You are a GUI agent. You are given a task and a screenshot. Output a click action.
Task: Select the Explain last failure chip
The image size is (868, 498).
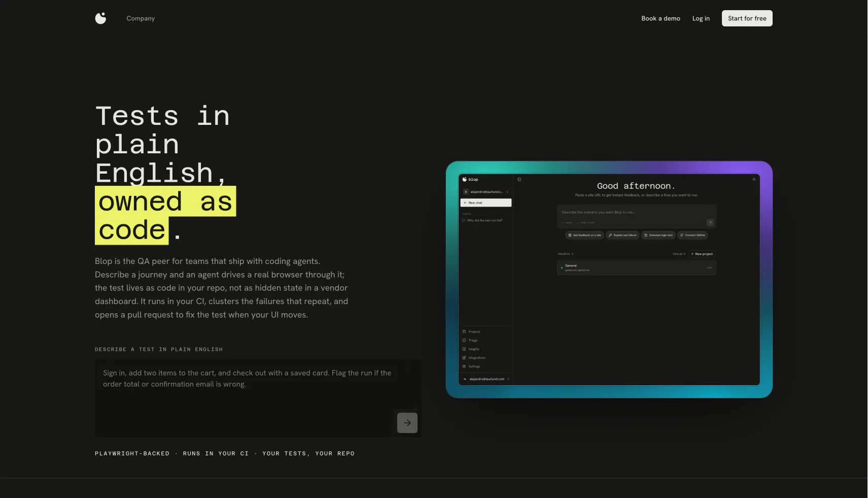click(622, 235)
